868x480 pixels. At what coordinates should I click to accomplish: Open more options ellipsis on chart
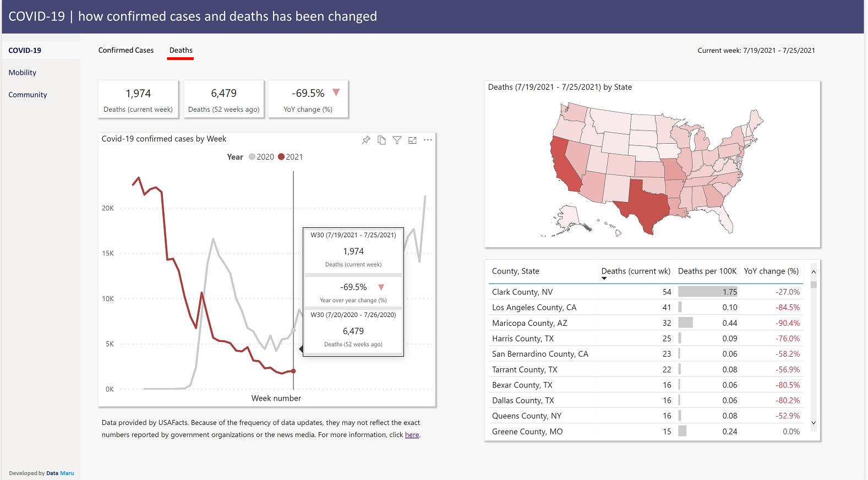point(428,140)
